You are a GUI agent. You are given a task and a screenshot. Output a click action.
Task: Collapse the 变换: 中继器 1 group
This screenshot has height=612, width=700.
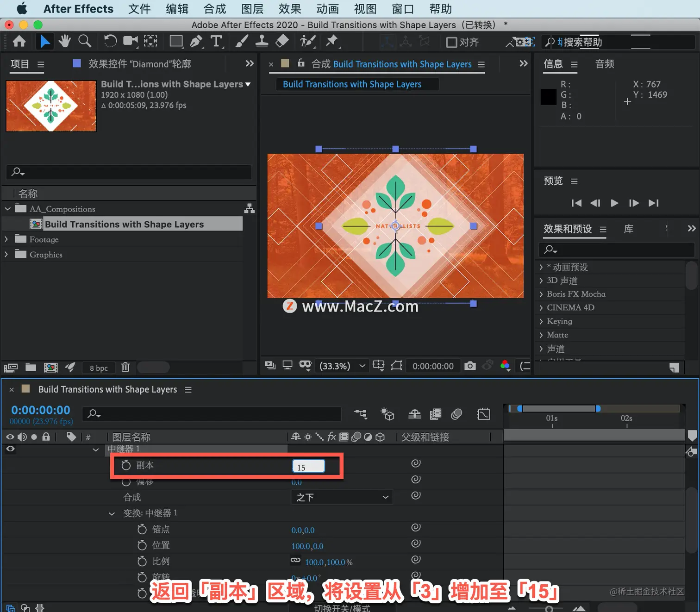coord(112,513)
